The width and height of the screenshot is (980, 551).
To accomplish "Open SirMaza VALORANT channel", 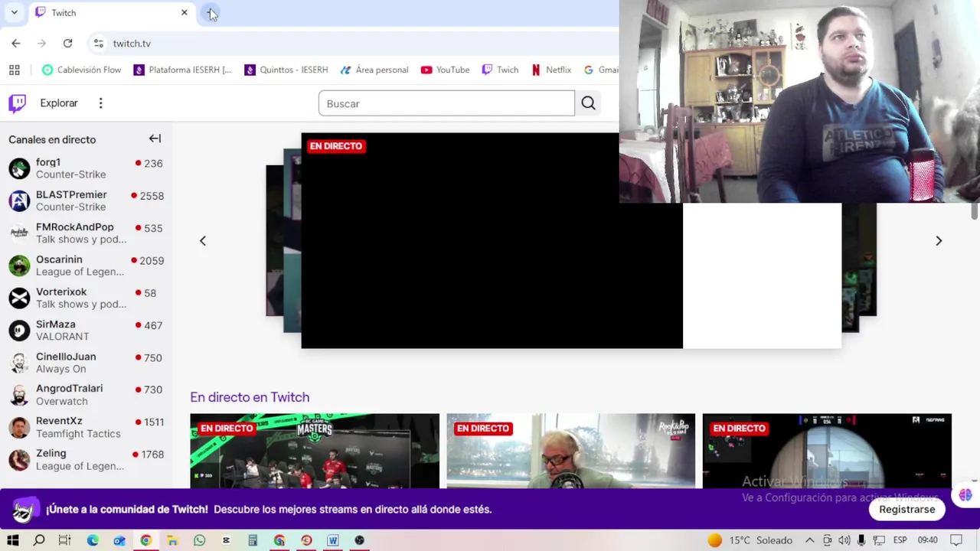I will point(86,330).
